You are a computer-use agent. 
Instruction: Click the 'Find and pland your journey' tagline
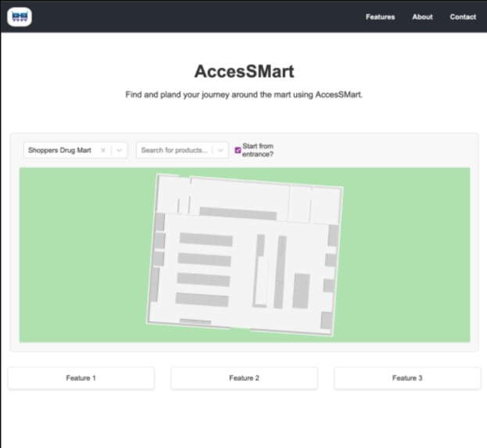[x=244, y=95]
